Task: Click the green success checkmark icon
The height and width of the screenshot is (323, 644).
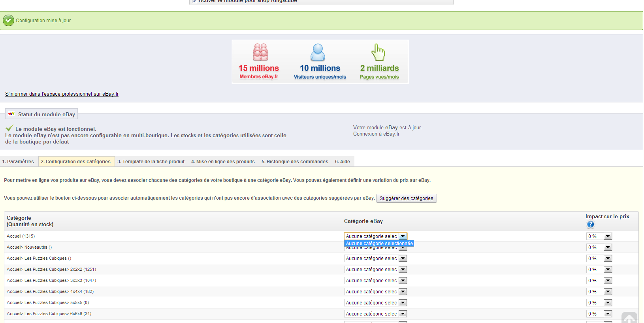Action: pos(8,21)
